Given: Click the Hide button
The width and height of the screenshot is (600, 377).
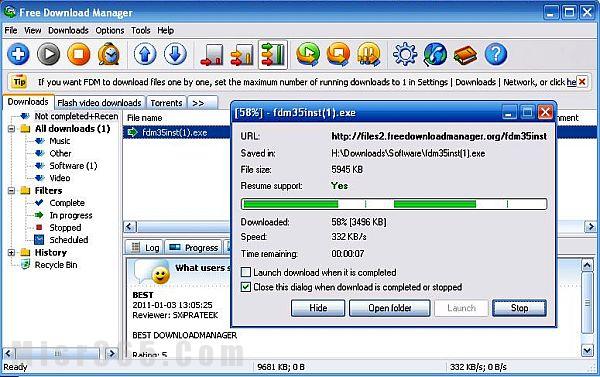Looking at the screenshot, I should pyautogui.click(x=318, y=308).
